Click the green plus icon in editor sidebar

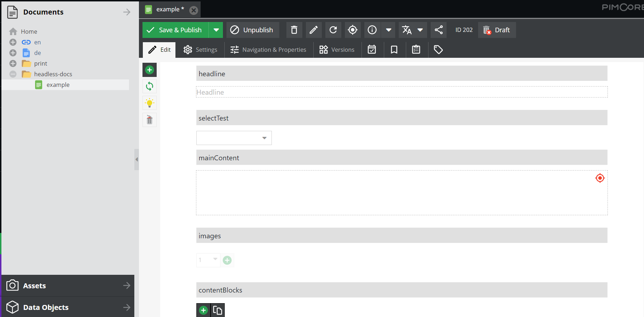150,70
